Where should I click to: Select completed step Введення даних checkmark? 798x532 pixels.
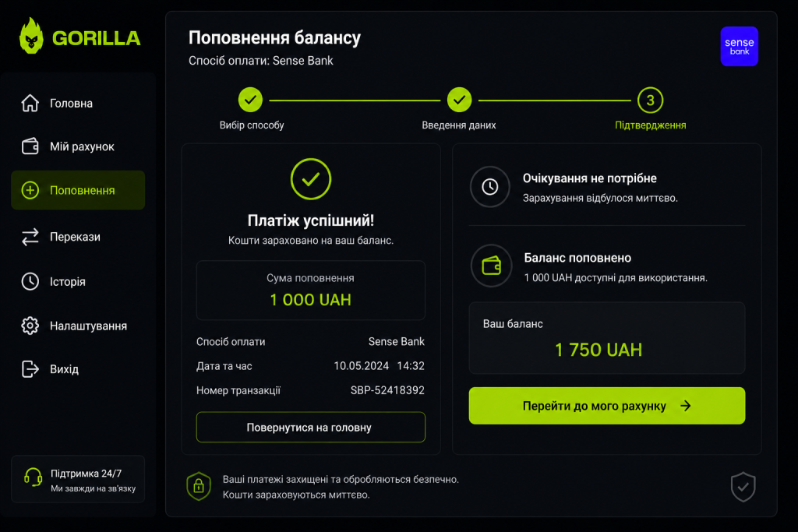click(x=459, y=100)
